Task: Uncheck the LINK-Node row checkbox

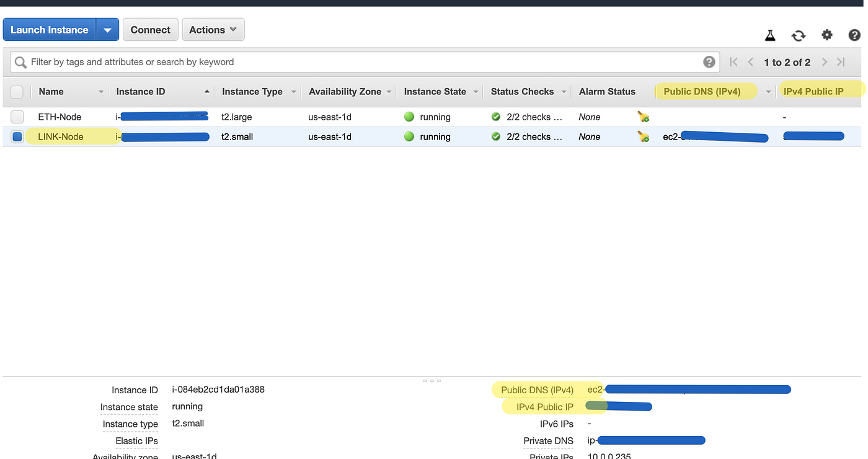Action: [x=17, y=136]
